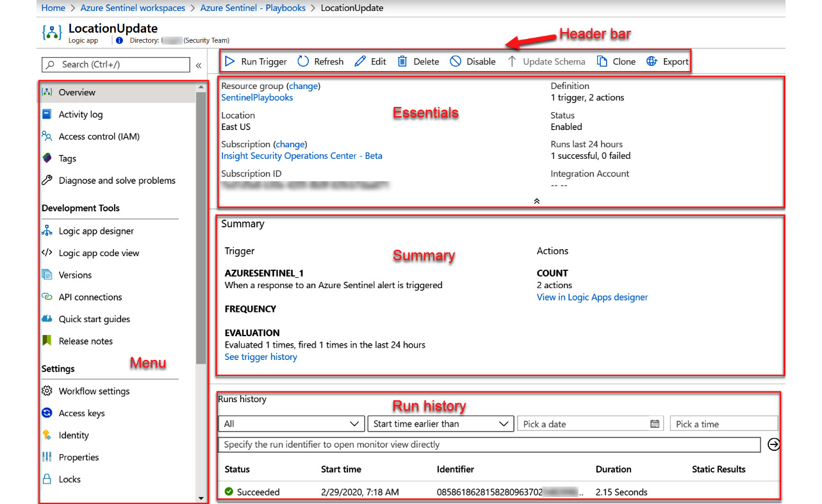Click the left menu scrollbar down arrow
The height and width of the screenshot is (504, 822).
tap(201, 498)
